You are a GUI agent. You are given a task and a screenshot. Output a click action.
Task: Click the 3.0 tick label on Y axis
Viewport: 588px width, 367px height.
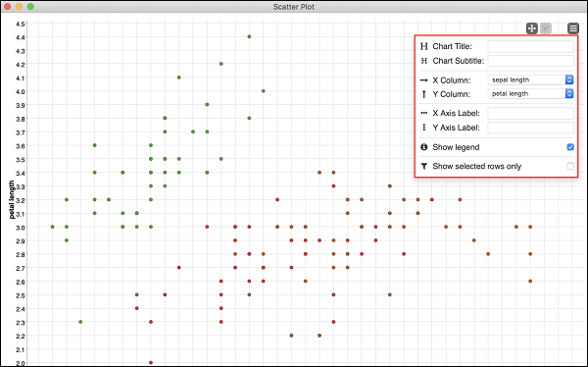pos(21,228)
